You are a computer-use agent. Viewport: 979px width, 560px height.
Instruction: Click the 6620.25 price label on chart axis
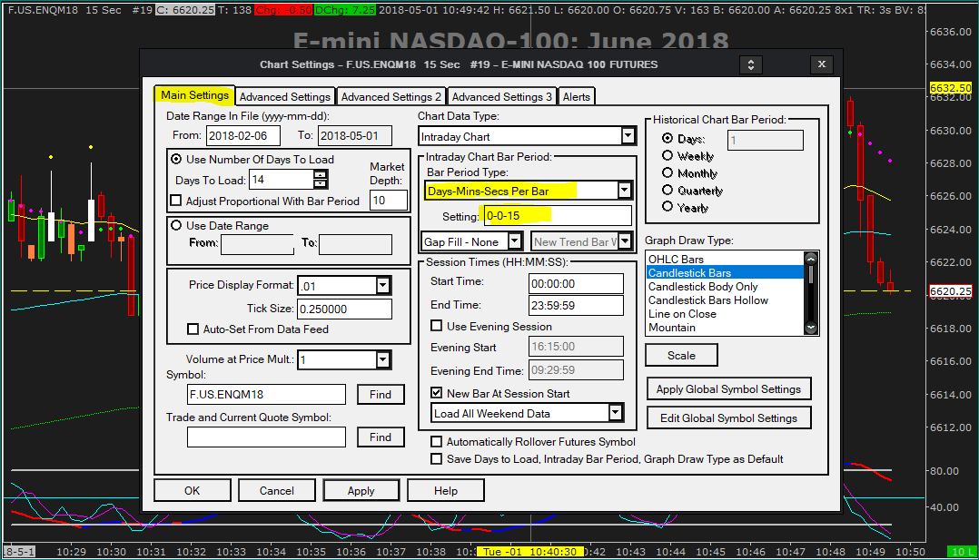(x=951, y=291)
